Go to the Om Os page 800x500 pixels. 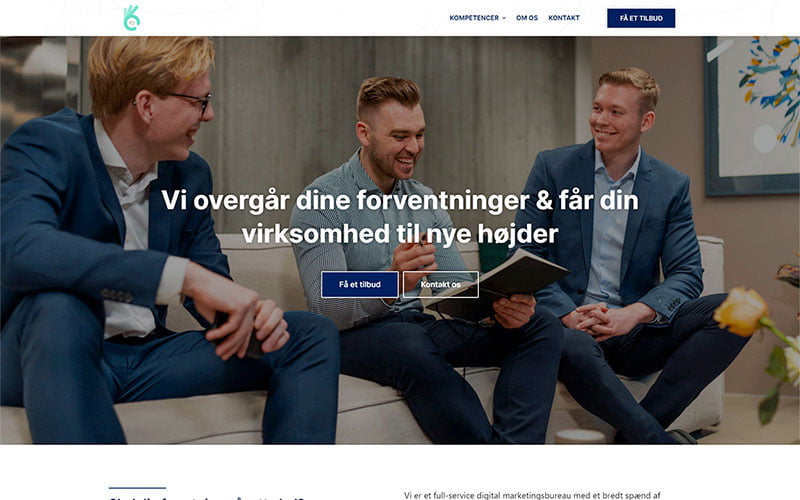(x=527, y=18)
